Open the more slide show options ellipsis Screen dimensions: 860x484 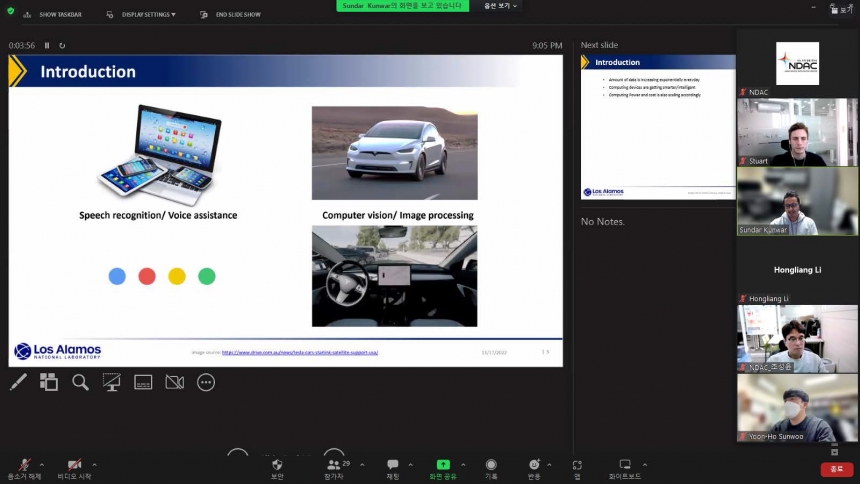click(x=206, y=382)
